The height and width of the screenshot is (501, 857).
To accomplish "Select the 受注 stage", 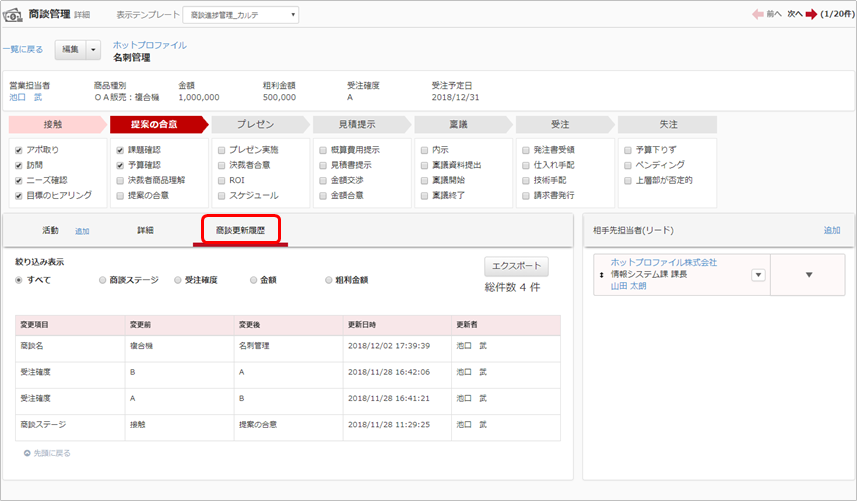I will tap(565, 125).
